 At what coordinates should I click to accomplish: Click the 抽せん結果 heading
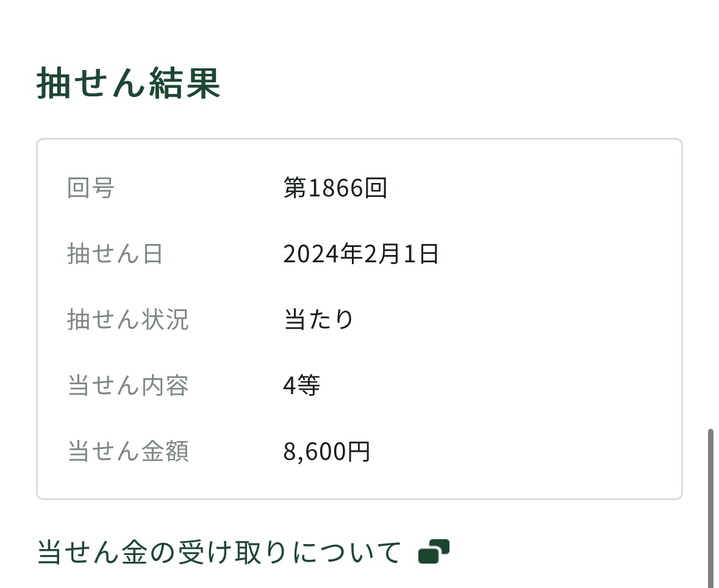[128, 84]
